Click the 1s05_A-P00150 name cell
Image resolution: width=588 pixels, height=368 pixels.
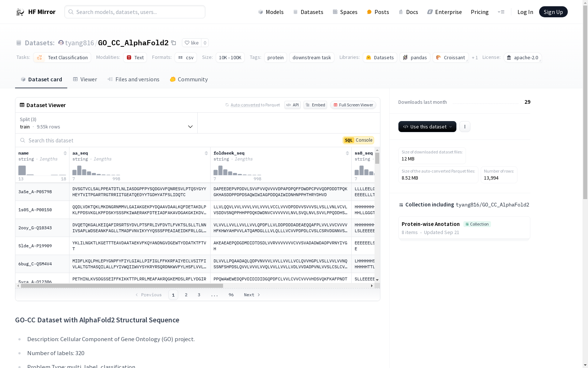point(42,210)
